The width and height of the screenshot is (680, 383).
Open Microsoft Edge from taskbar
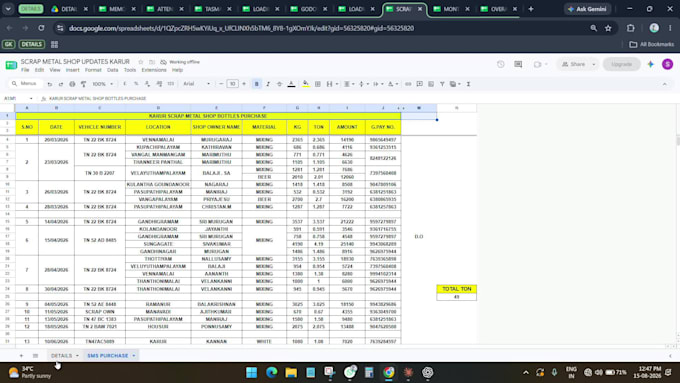click(x=271, y=372)
